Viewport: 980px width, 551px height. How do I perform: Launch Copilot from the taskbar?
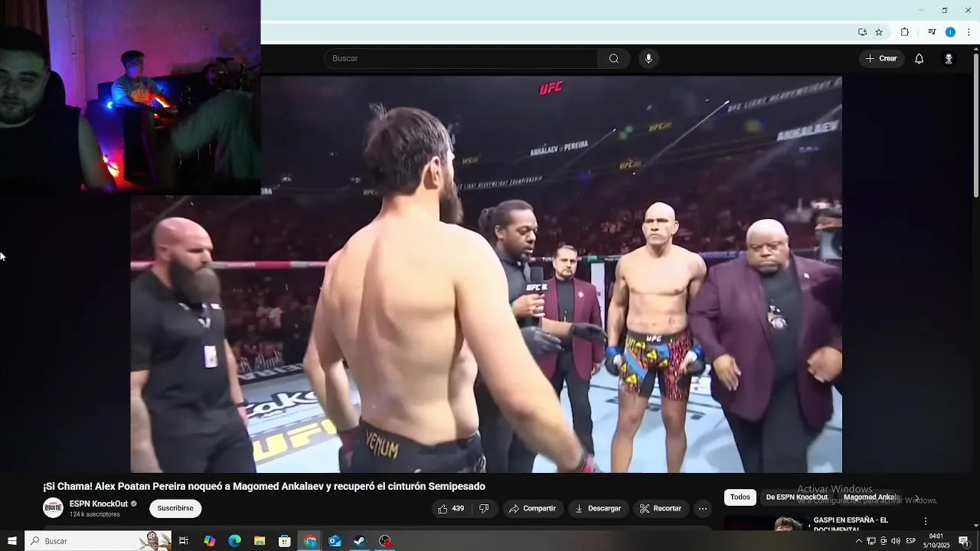tap(210, 541)
